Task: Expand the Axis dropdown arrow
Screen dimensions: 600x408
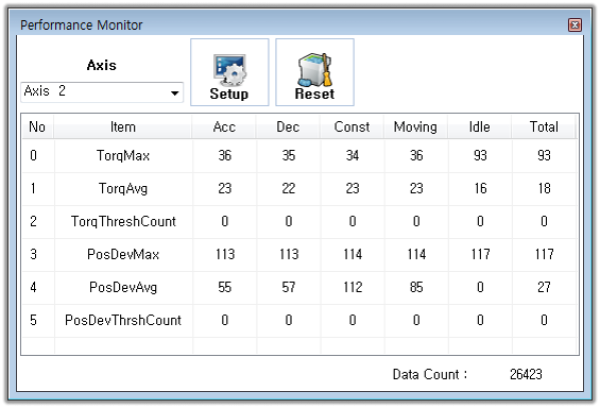Action: tap(175, 93)
